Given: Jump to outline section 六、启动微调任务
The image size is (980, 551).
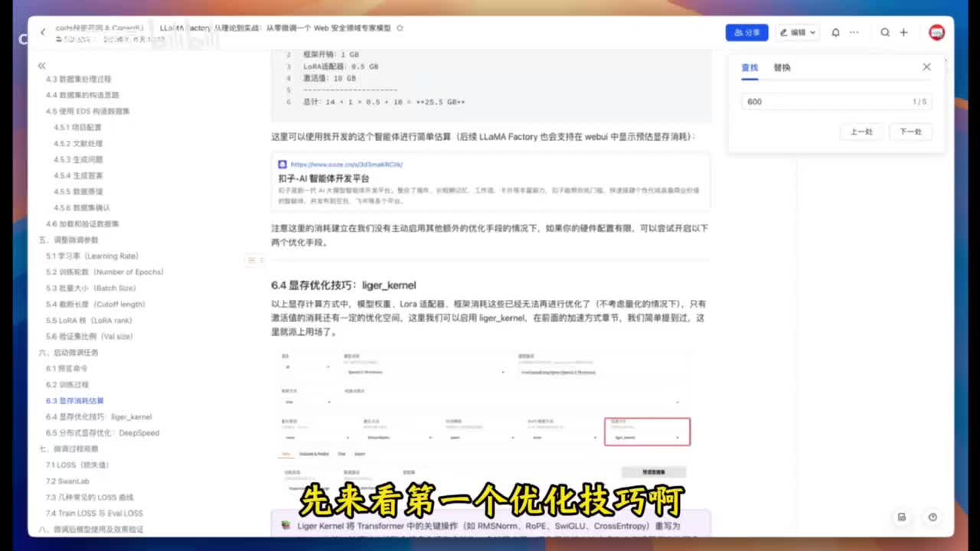Looking at the screenshot, I should [68, 352].
